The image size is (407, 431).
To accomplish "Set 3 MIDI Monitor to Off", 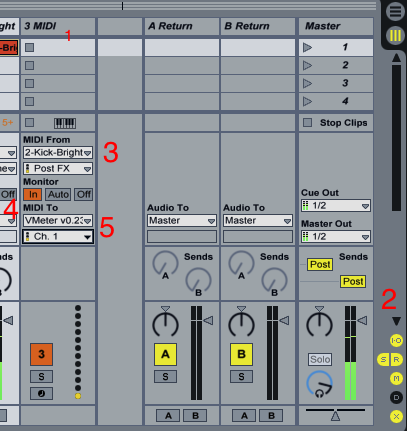I will [x=84, y=194].
